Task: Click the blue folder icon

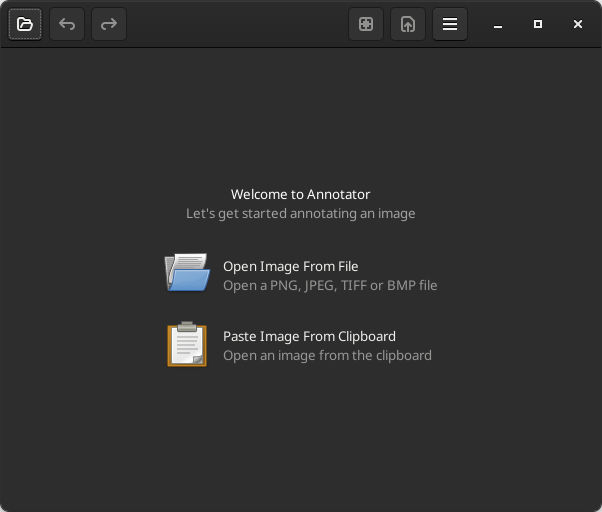Action: tap(187, 273)
